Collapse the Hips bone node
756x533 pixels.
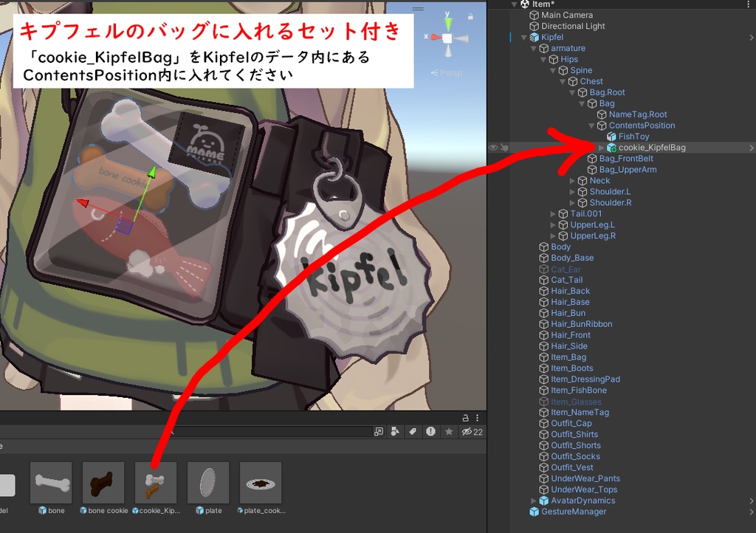543,59
